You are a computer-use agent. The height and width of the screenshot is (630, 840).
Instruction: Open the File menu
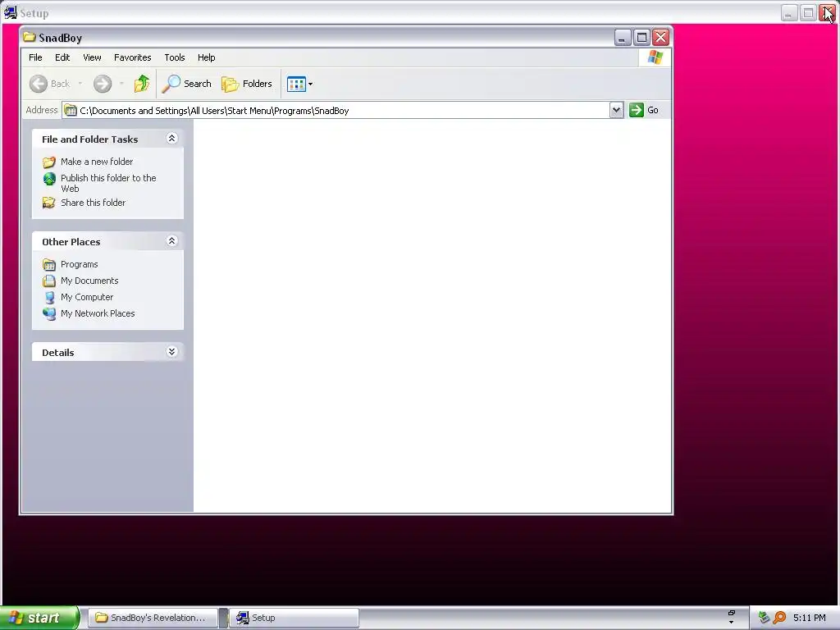tap(35, 57)
